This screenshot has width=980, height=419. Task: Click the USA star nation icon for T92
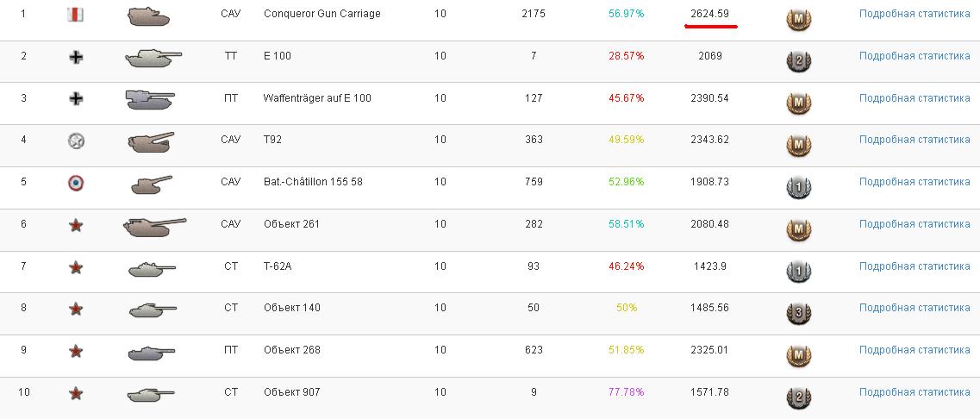[x=76, y=141]
